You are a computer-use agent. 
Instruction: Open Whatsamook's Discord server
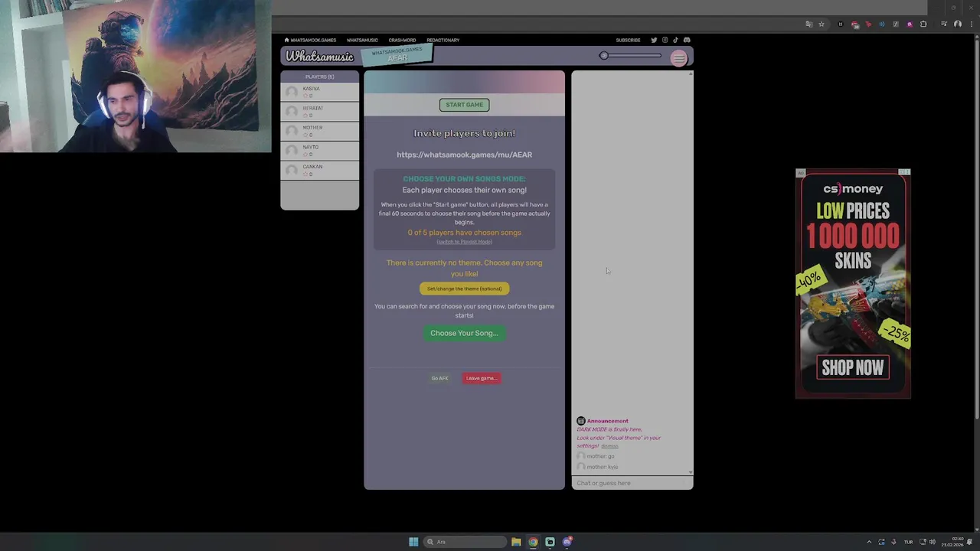point(687,40)
